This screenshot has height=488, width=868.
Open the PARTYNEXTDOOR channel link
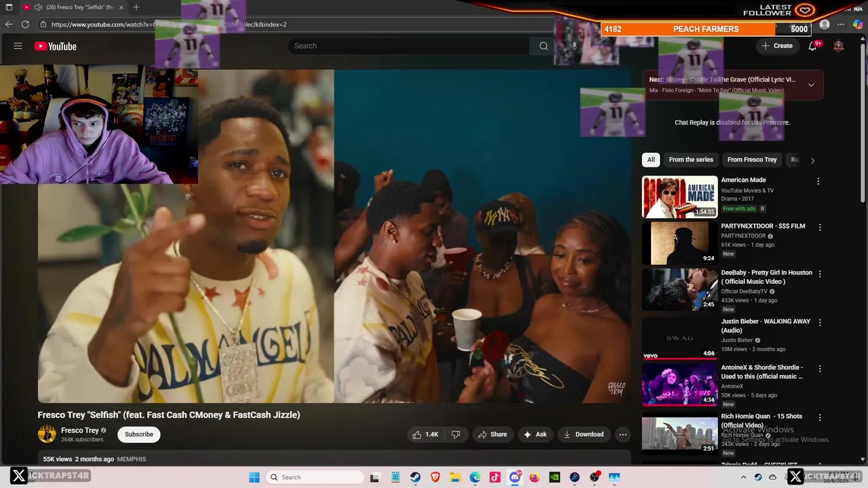[743, 236]
